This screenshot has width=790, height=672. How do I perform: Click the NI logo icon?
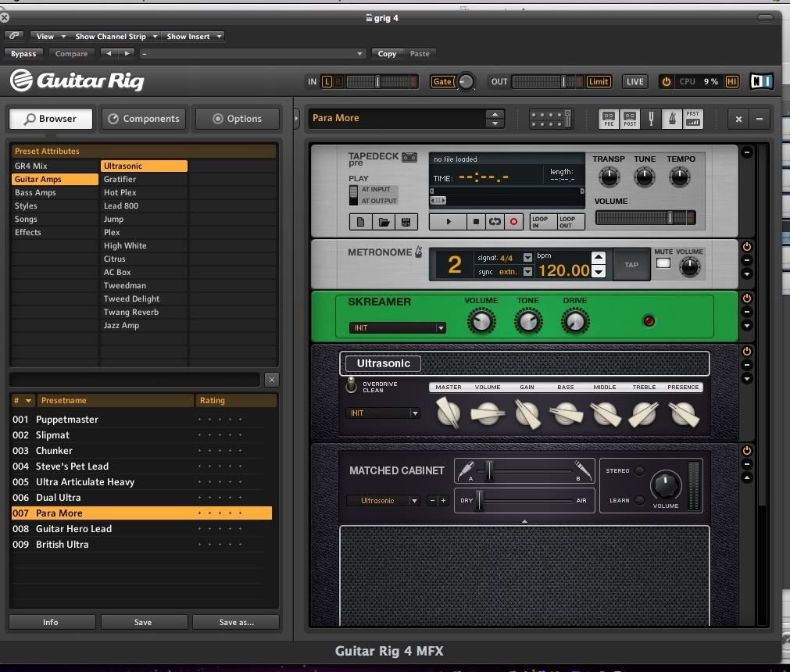(x=761, y=81)
